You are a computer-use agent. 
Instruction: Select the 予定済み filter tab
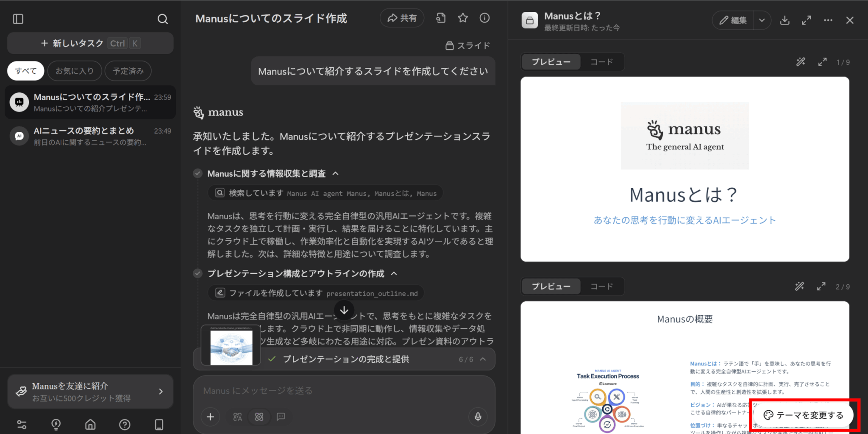pos(128,71)
